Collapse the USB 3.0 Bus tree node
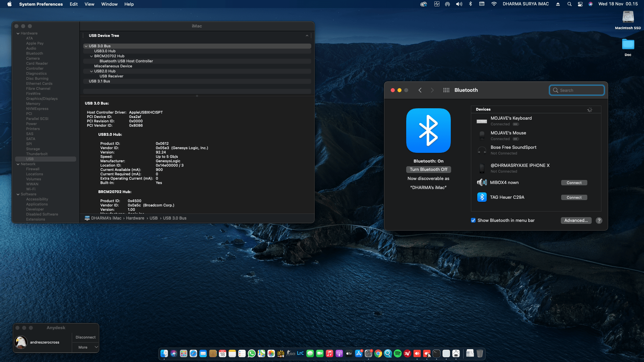This screenshot has width=644, height=362. click(x=86, y=46)
